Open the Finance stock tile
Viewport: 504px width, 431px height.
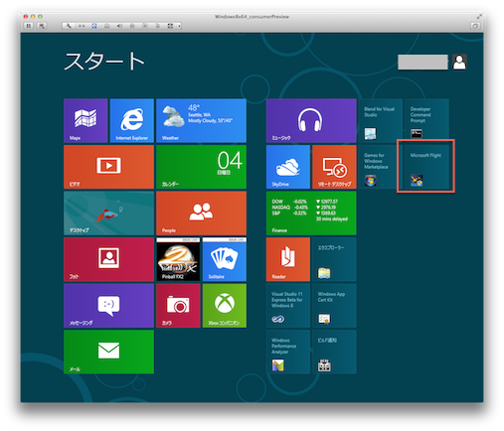(311, 214)
